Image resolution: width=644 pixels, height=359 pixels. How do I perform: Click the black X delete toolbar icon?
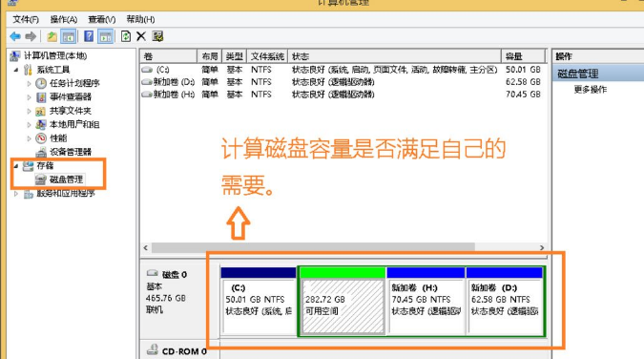[141, 36]
